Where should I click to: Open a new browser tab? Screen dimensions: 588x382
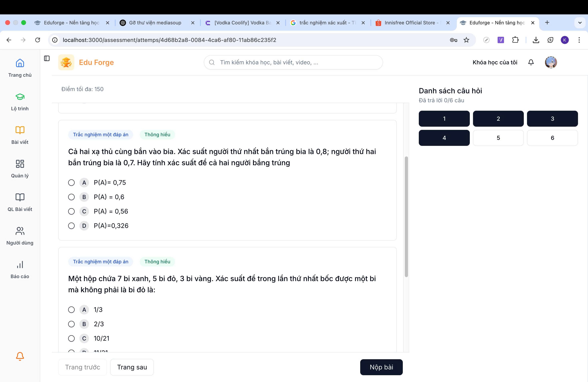click(547, 23)
